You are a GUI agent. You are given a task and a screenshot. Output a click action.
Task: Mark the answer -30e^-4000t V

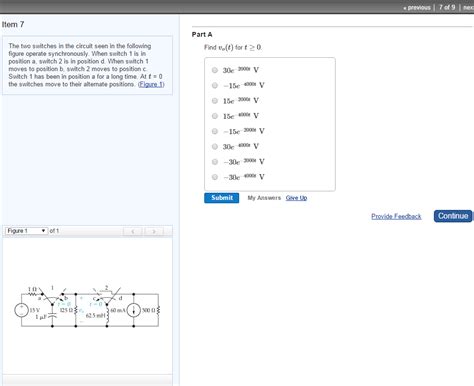tap(215, 177)
